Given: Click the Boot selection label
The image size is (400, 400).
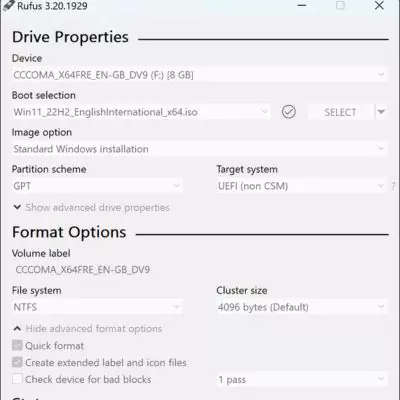Looking at the screenshot, I should (44, 95).
